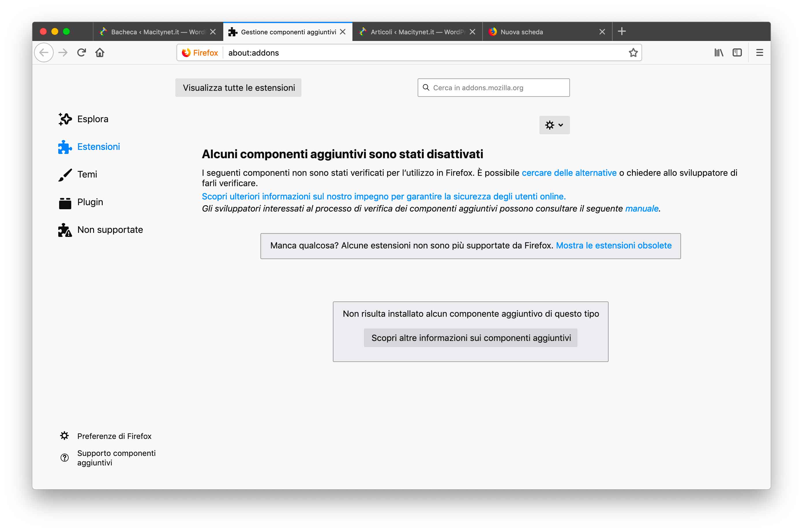This screenshot has width=803, height=532.
Task: Click Mostra le estensioni obsolete link
Action: tap(613, 245)
